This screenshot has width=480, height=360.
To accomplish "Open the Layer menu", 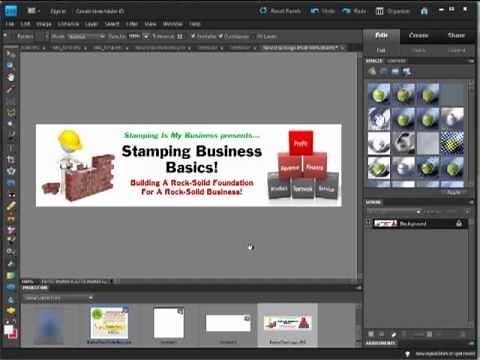I will click(91, 24).
